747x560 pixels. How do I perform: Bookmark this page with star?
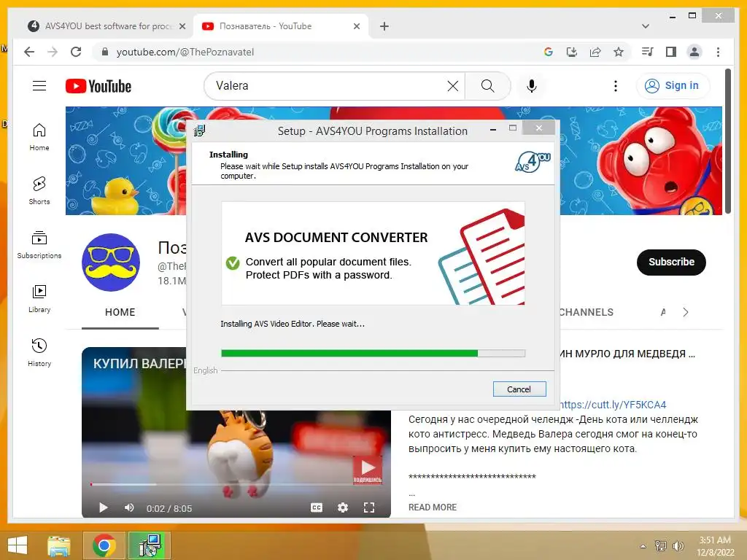619,52
